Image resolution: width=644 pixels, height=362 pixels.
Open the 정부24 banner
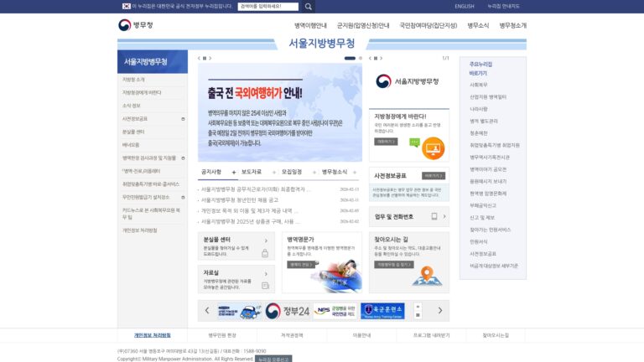(x=287, y=311)
